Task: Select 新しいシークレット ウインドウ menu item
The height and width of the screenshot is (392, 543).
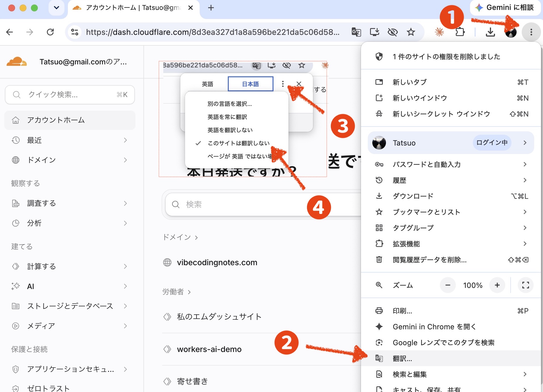Action: 451,114
